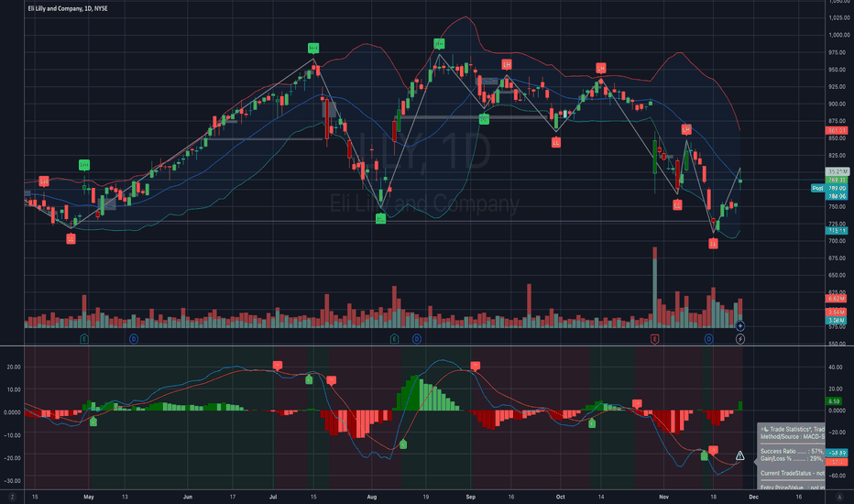Click the green 8.59 histogram value label
This screenshot has height=504, width=854.
click(x=834, y=401)
